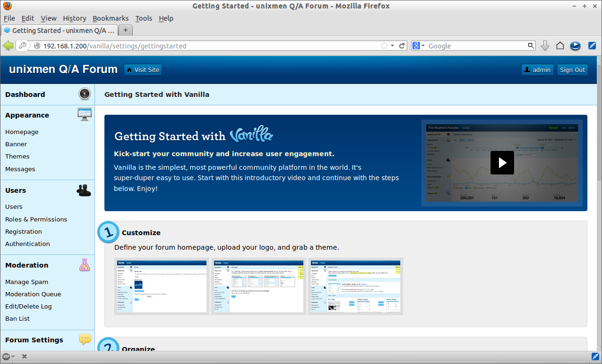Image resolution: width=602 pixels, height=364 pixels.
Task: Open the Themes link
Action: 17,157
